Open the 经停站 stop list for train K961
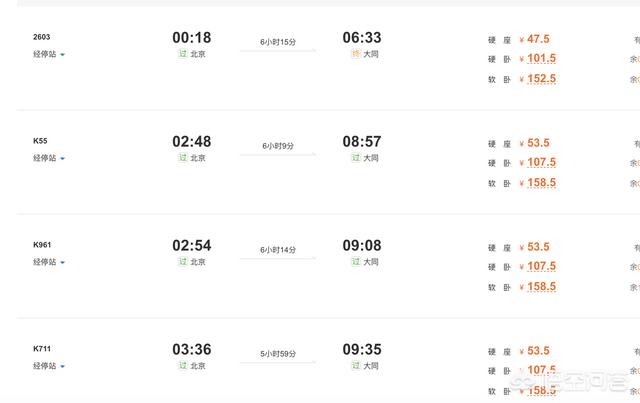 [x=49, y=262]
